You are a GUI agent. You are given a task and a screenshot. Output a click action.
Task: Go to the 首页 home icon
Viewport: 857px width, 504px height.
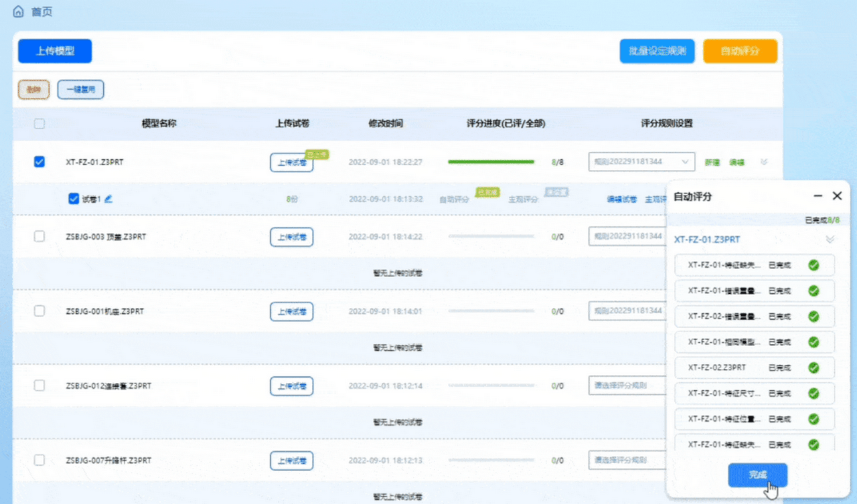tap(18, 12)
